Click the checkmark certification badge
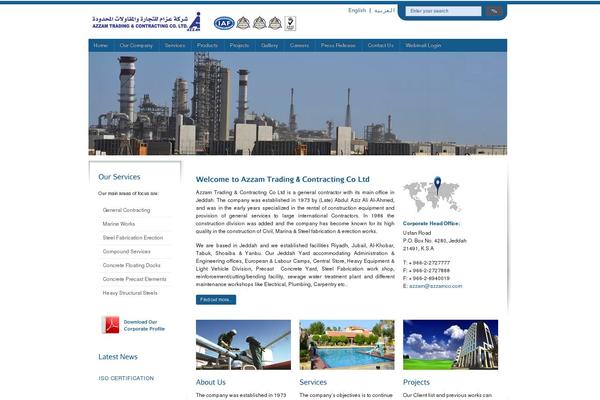Image resolution: width=600 pixels, height=400 pixels. [290, 23]
